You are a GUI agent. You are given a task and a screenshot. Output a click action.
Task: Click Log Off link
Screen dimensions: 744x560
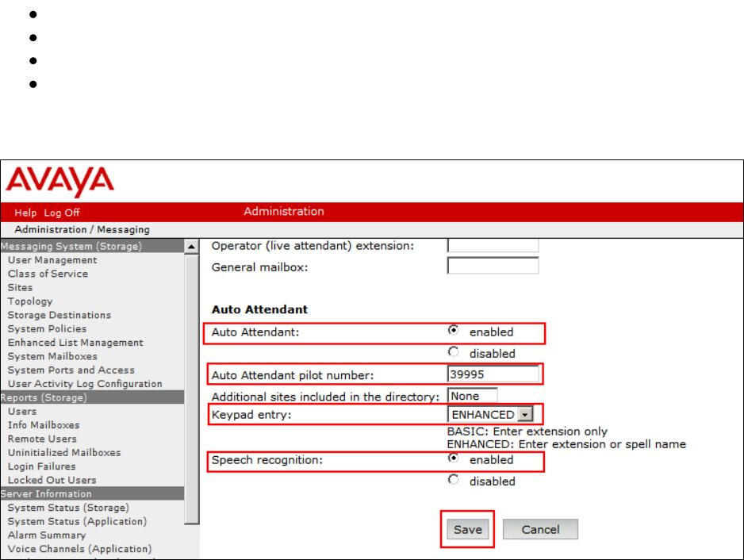62,213
